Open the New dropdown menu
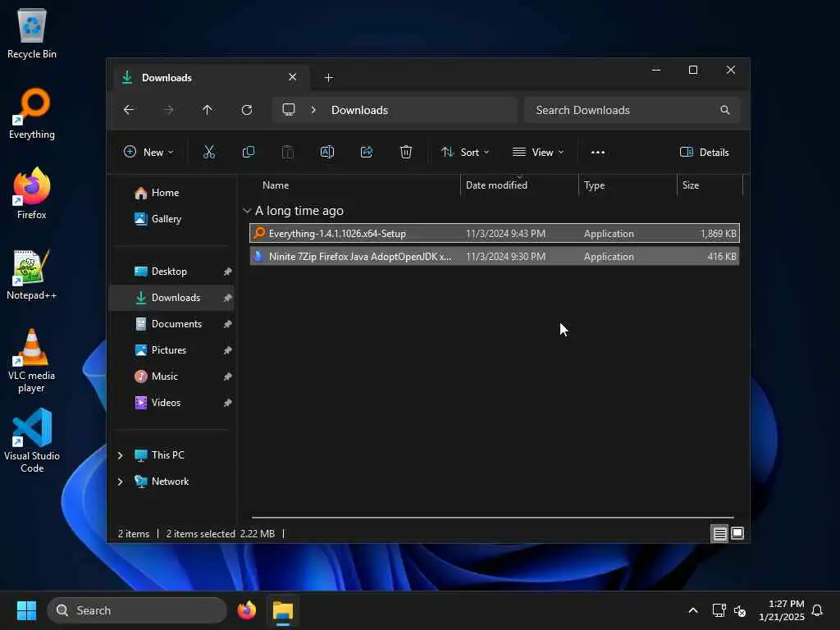The width and height of the screenshot is (840, 630). [x=148, y=152]
